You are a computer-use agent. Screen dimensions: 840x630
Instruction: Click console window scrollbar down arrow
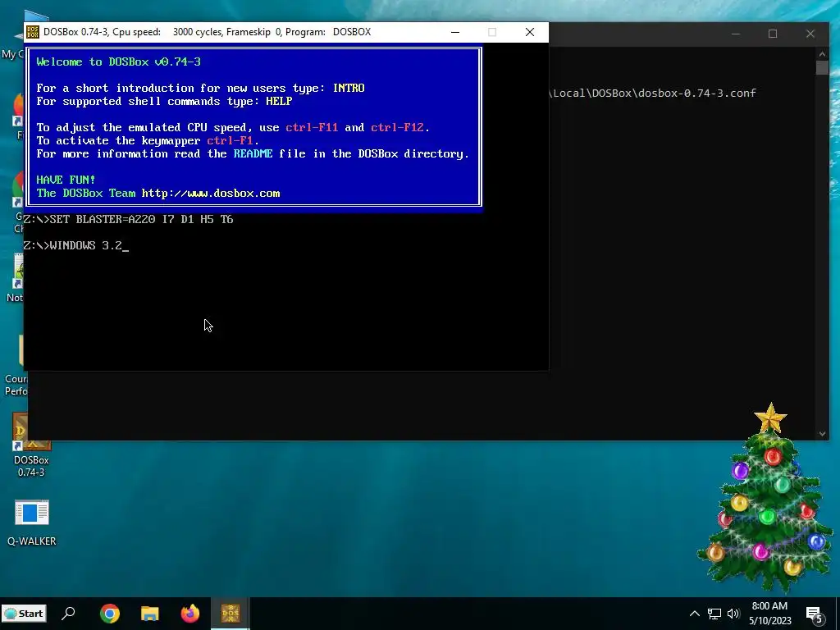822,434
